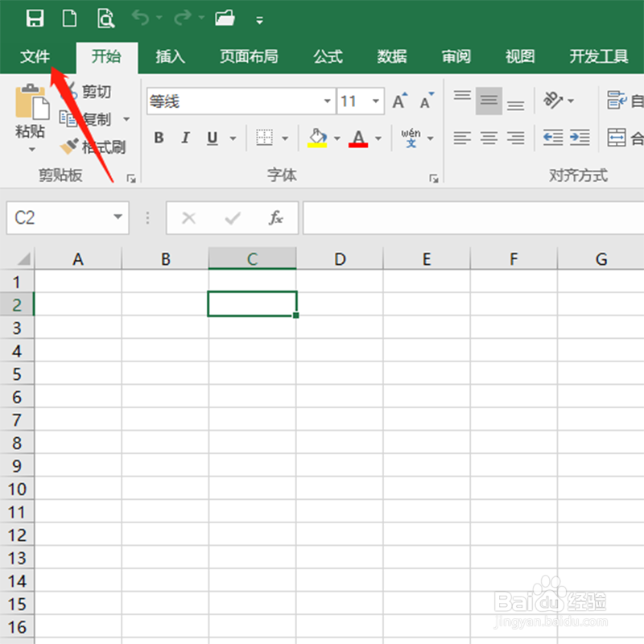This screenshot has height=644, width=644.
Task: Click text orientation icon
Action: coord(553,100)
